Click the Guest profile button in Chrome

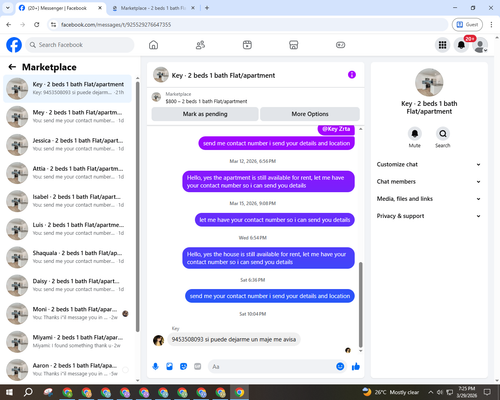tap(467, 24)
